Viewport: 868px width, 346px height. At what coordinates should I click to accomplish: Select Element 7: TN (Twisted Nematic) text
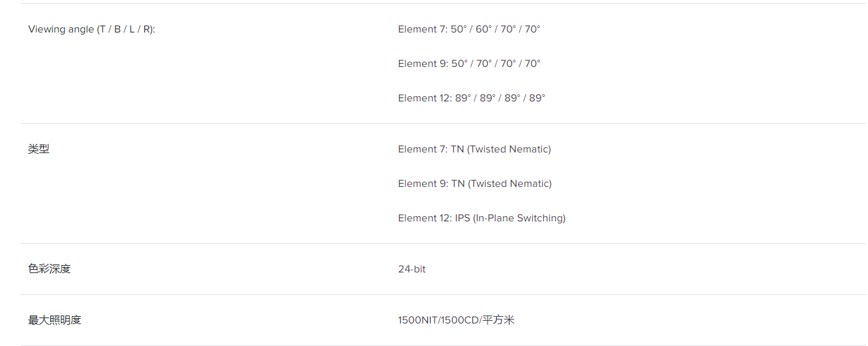474,149
